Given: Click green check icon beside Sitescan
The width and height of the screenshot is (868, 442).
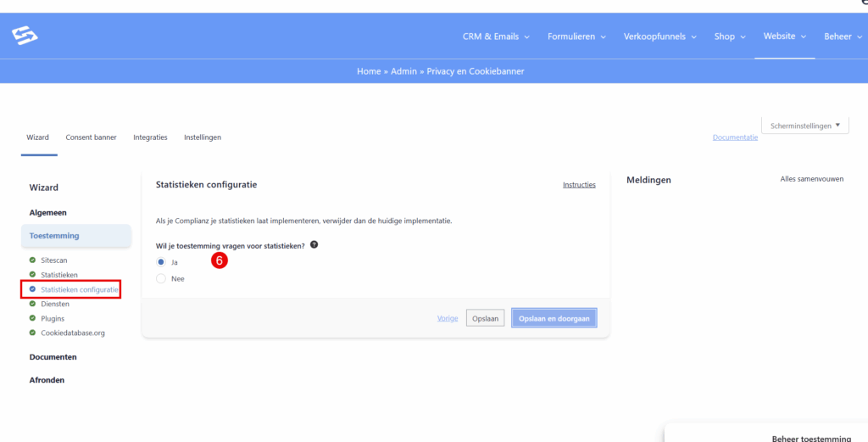Looking at the screenshot, I should (33, 260).
